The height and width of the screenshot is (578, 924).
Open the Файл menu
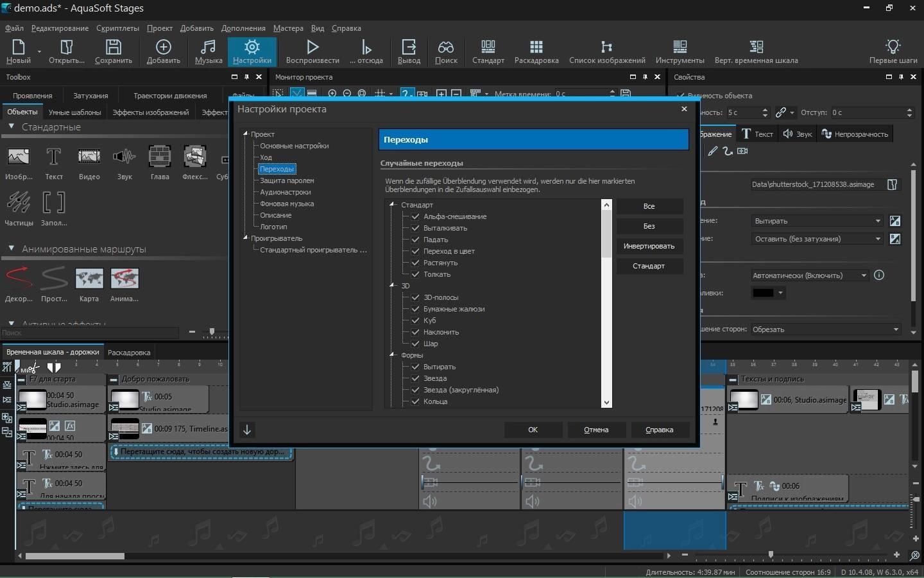[x=14, y=28]
